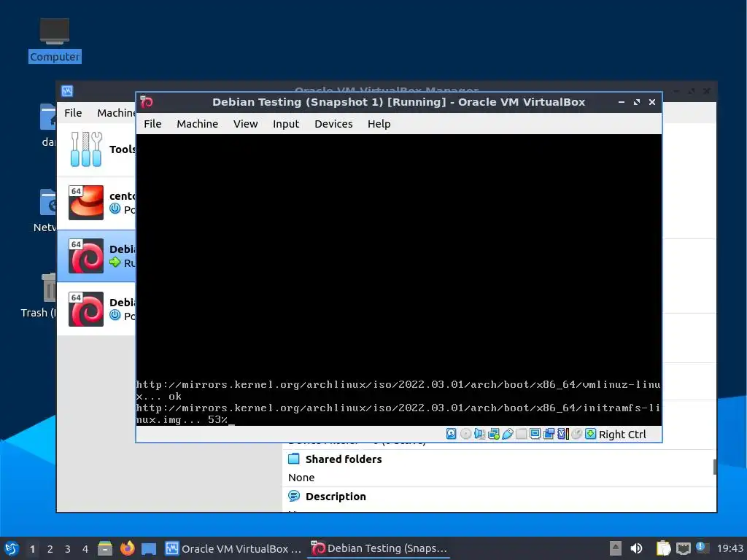Open the removable media eject tray icon
The height and width of the screenshot is (560, 747).
pyautogui.click(x=616, y=548)
